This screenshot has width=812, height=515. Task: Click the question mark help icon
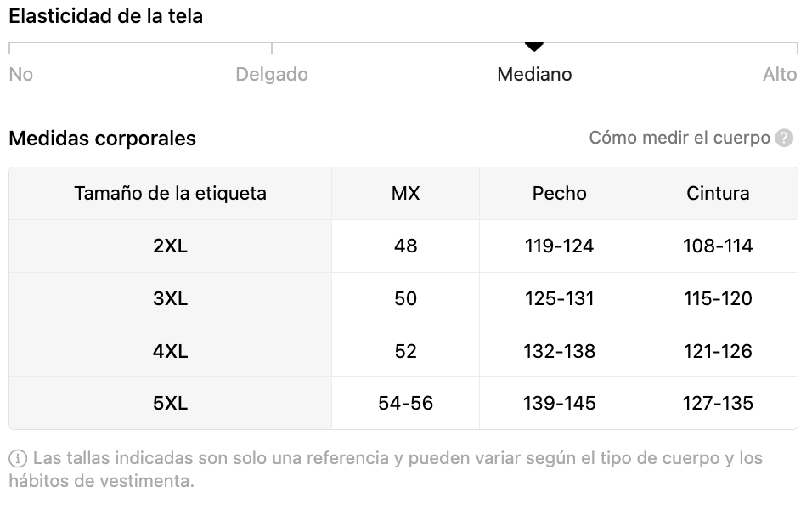[784, 138]
